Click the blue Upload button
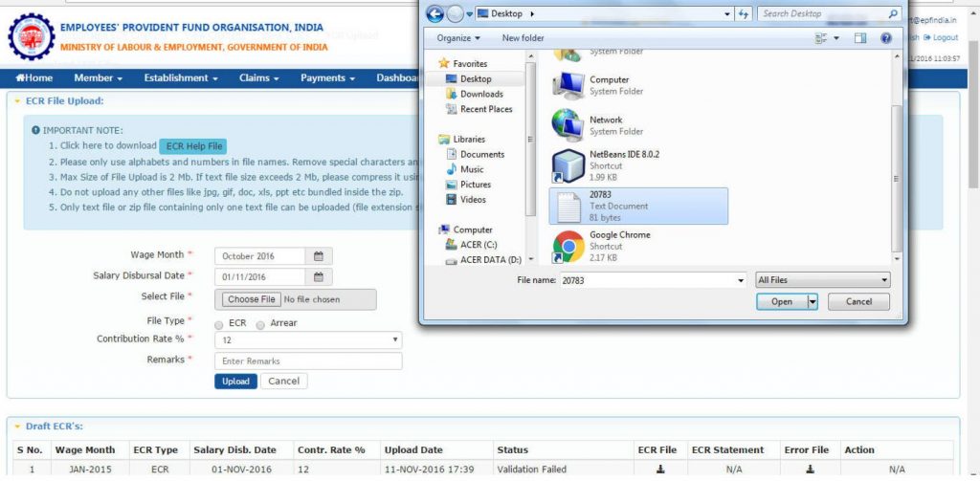 click(x=235, y=381)
